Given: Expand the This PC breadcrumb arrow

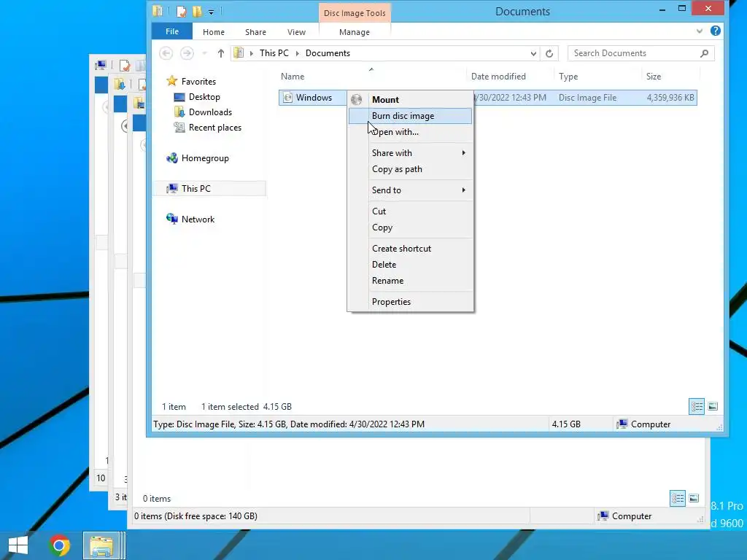Looking at the screenshot, I should coord(298,53).
